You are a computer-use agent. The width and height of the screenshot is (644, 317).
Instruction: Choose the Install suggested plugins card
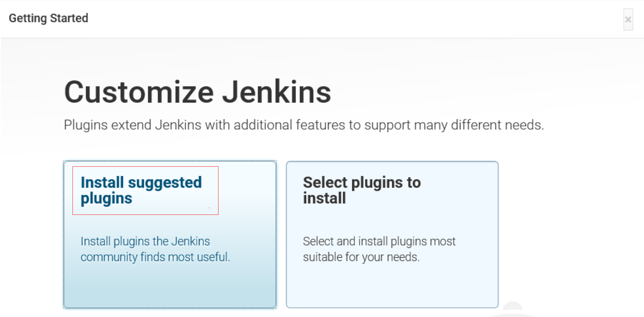click(x=170, y=235)
